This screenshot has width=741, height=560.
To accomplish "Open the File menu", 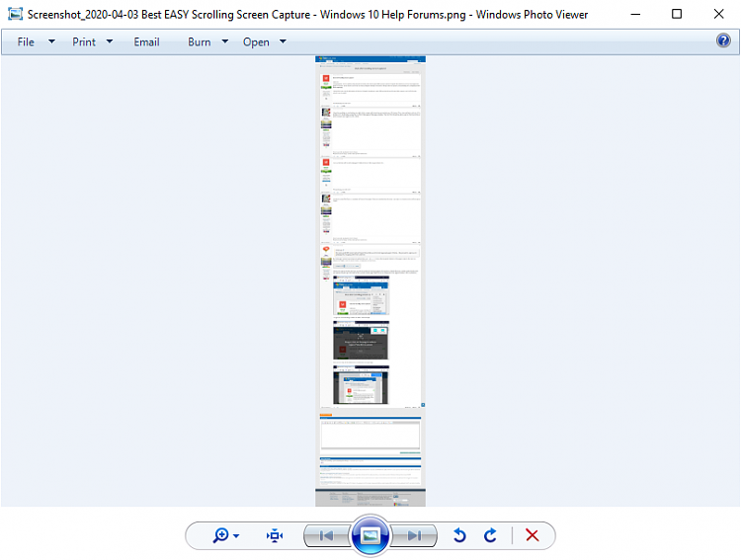I will pyautogui.click(x=26, y=42).
